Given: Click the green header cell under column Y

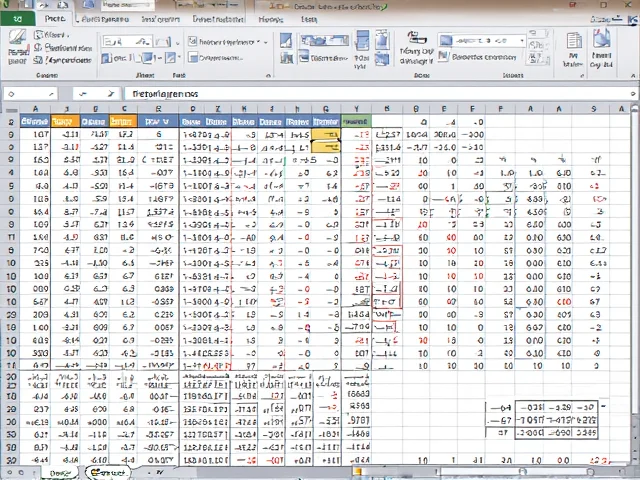Looking at the screenshot, I should pyautogui.click(x=356, y=121).
